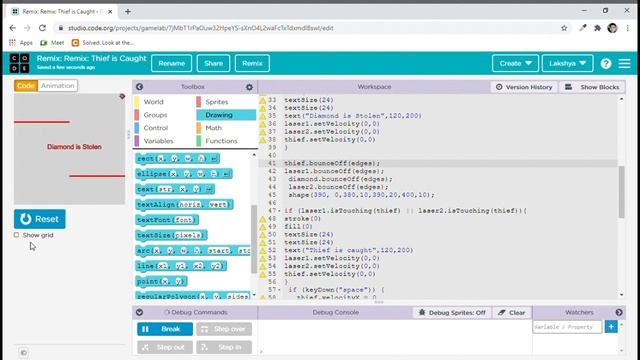This screenshot has height=360, width=640.
Task: Open the Code.org logo home link
Action: pyautogui.click(x=19, y=63)
